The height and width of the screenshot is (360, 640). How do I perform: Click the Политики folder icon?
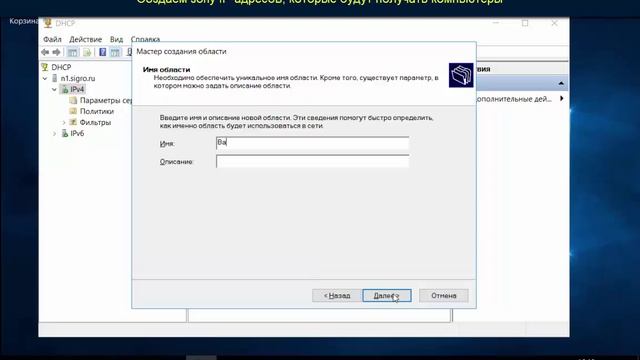(73, 111)
